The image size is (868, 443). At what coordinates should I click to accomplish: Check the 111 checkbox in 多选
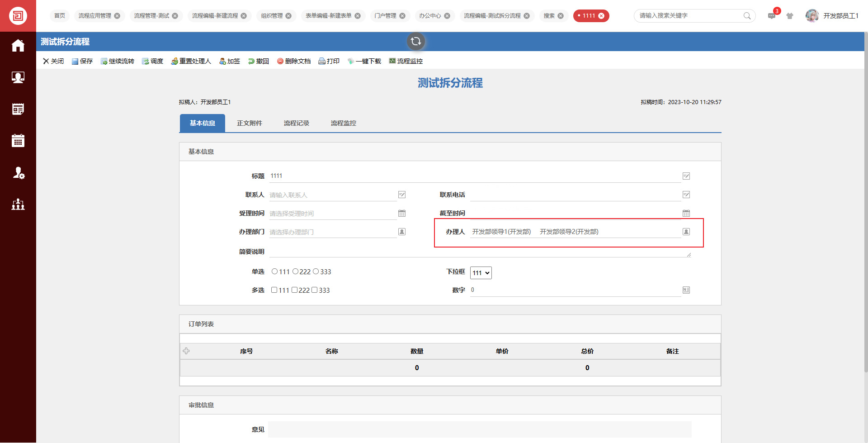coord(274,290)
